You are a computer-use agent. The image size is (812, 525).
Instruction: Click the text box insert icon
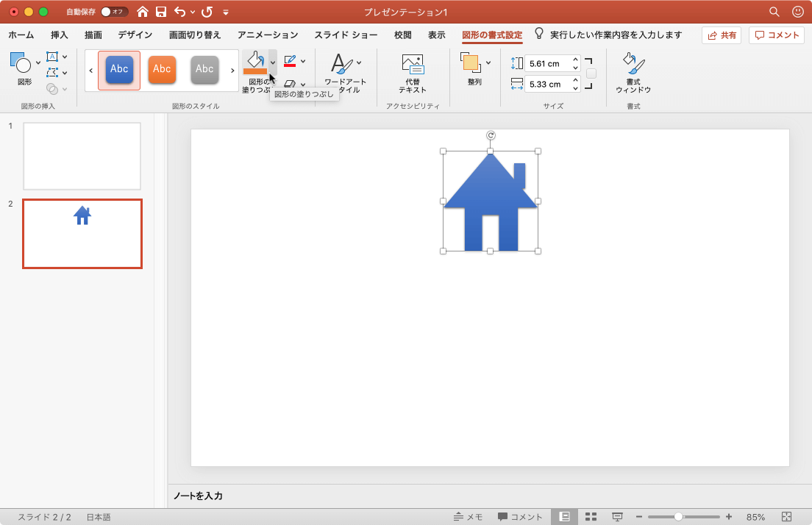(51, 57)
